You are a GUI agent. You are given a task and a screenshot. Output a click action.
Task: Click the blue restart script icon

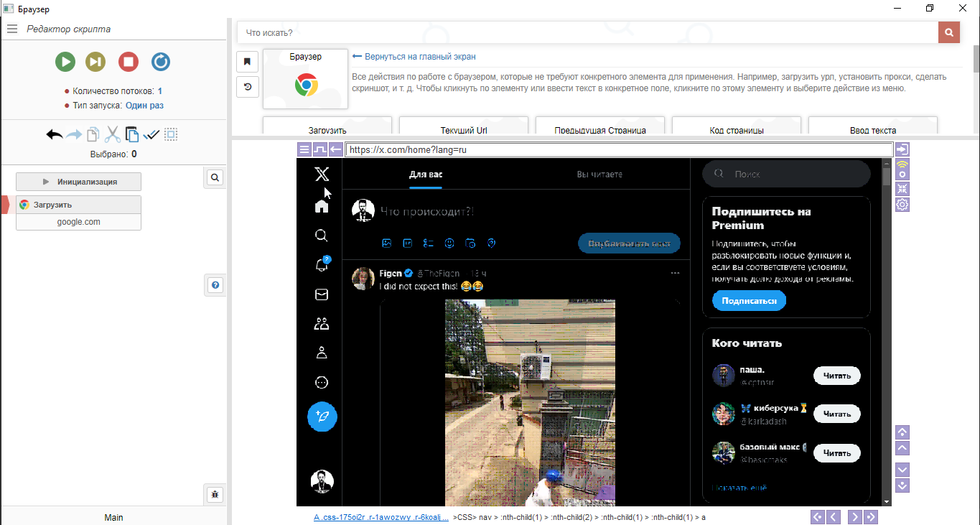tap(161, 62)
